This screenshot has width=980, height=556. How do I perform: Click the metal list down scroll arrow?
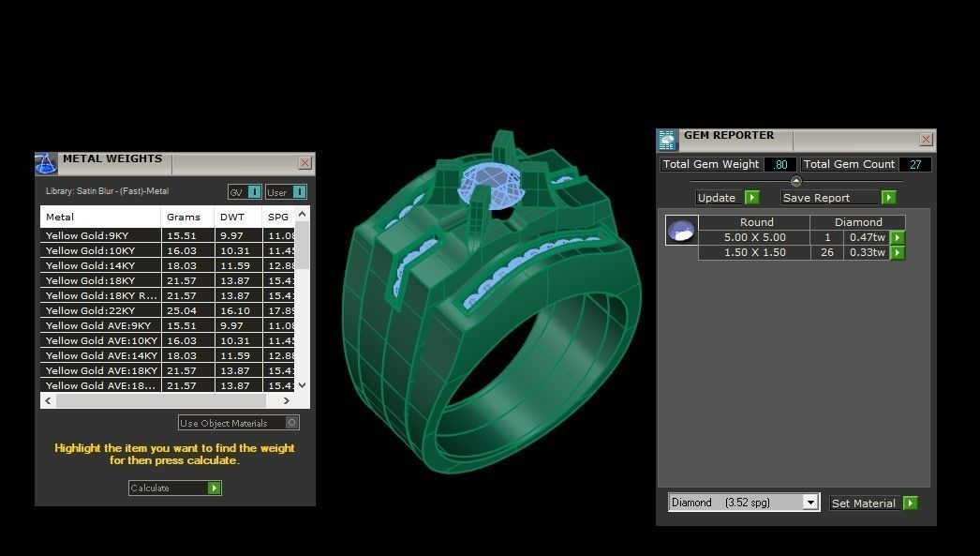[x=303, y=385]
